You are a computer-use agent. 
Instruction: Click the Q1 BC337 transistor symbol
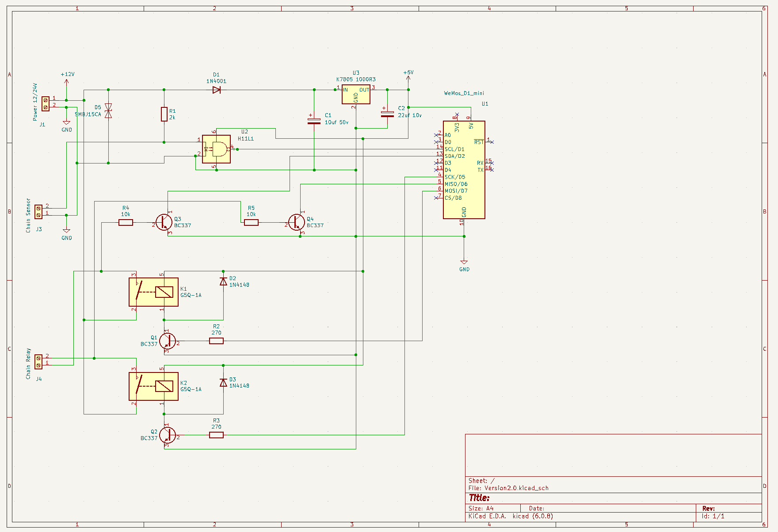tap(168, 341)
